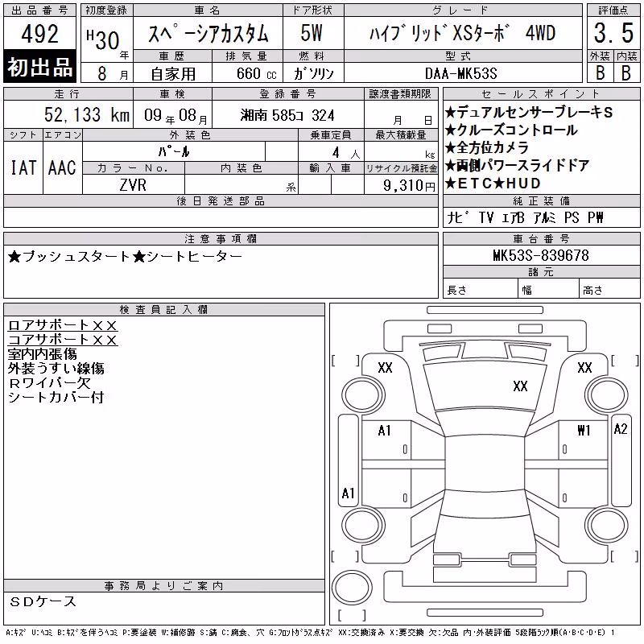Screen dimensions: 644x644
Task: Click the chassis number MK53S-839678
Action: pyautogui.click(x=541, y=255)
